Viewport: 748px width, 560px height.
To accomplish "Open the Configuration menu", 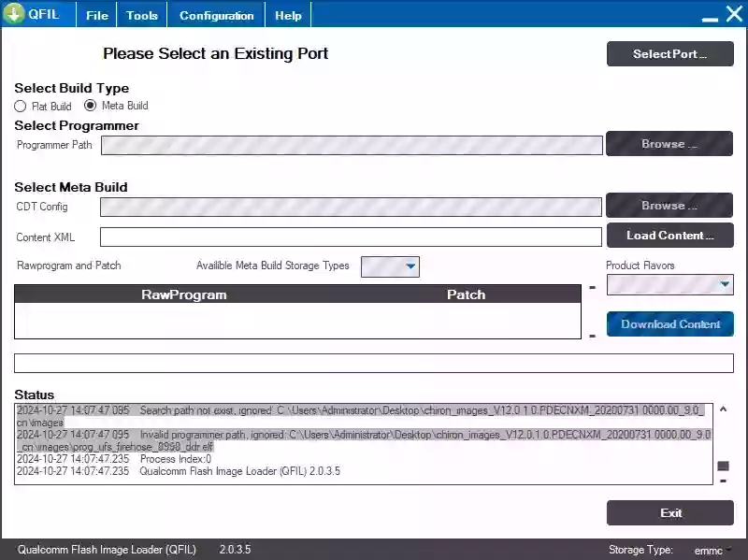I will (216, 15).
